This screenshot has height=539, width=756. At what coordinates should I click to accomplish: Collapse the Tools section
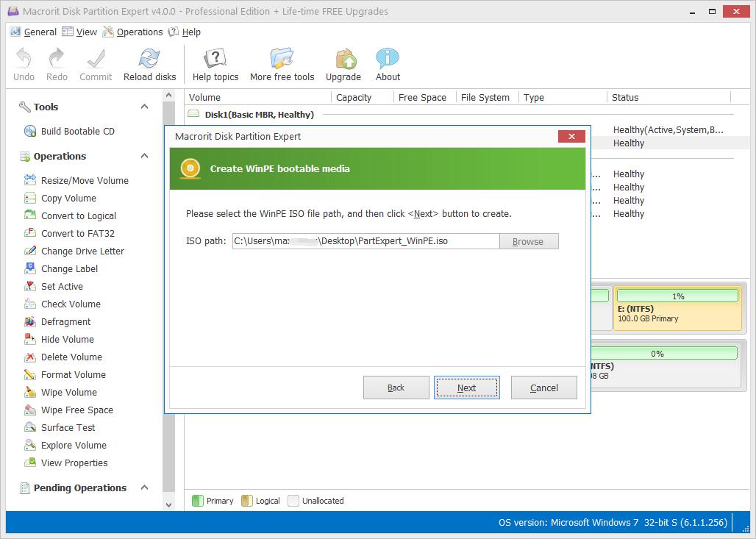(x=144, y=107)
